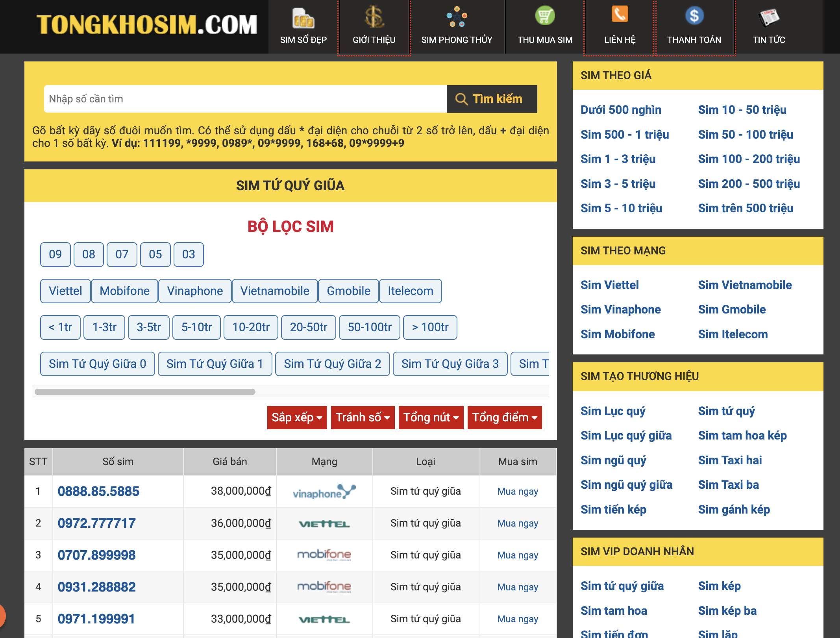
Task: Open Sim Phong Thủy five-element icon
Action: click(457, 17)
